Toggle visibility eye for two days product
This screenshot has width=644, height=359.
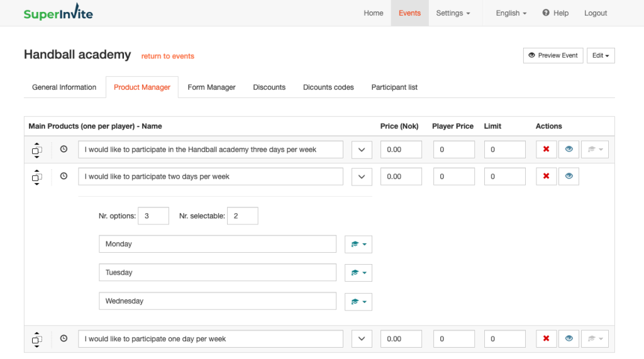click(x=569, y=177)
